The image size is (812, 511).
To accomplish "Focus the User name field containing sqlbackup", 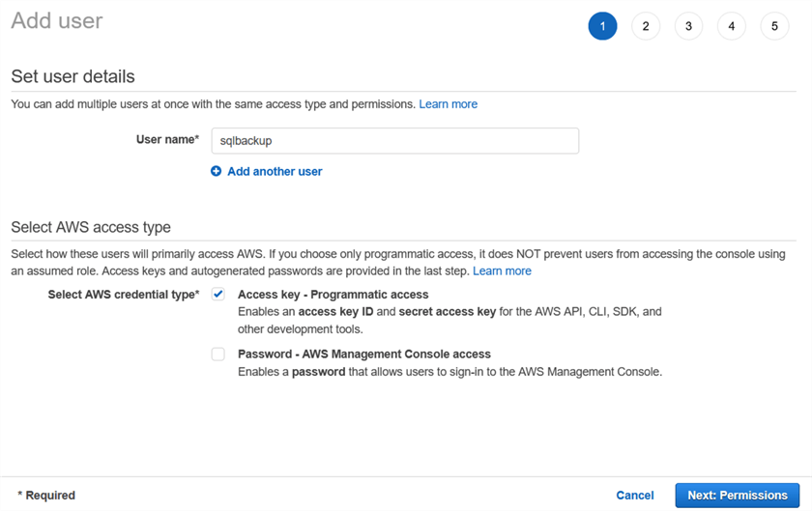I will coord(395,141).
